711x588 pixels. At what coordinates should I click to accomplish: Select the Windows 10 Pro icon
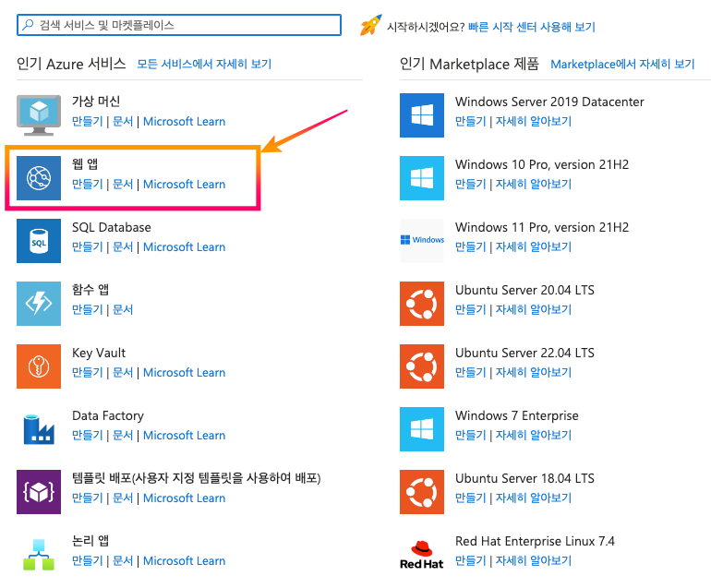tap(422, 178)
